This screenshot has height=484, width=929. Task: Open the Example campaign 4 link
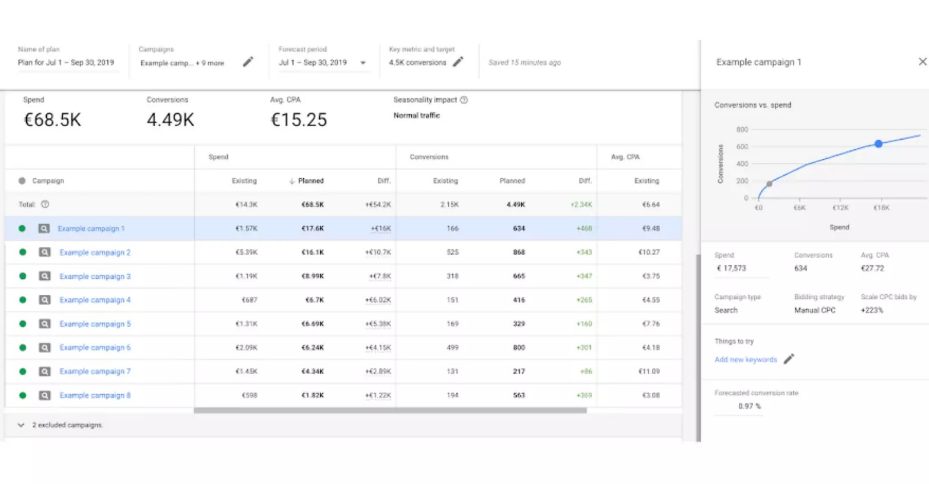tap(95, 300)
